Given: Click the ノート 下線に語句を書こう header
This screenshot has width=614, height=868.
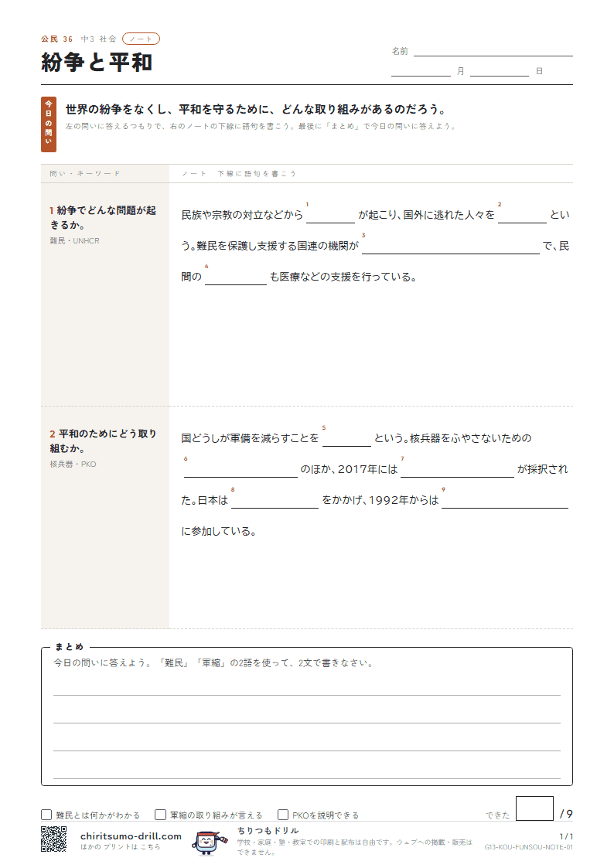Looking at the screenshot, I should (x=239, y=174).
